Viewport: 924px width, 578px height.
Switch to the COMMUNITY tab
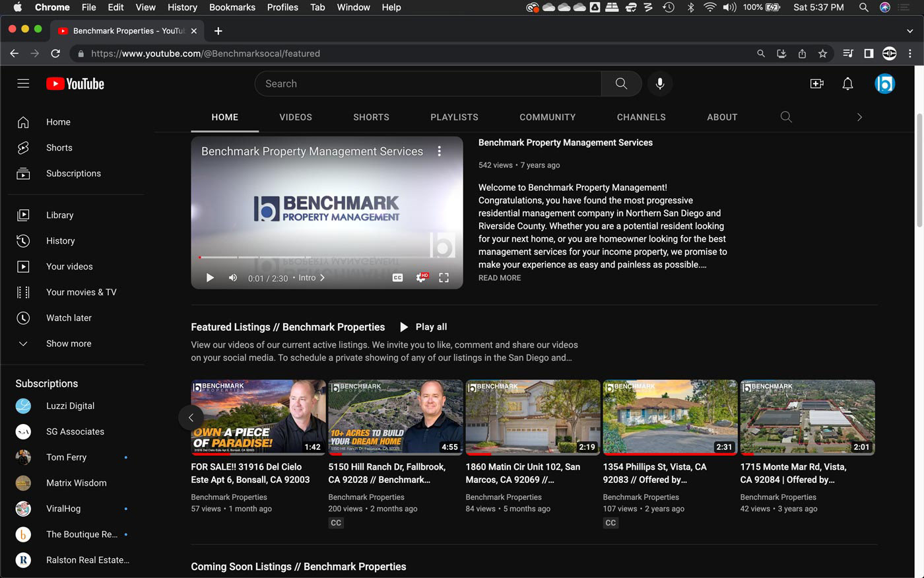point(547,117)
